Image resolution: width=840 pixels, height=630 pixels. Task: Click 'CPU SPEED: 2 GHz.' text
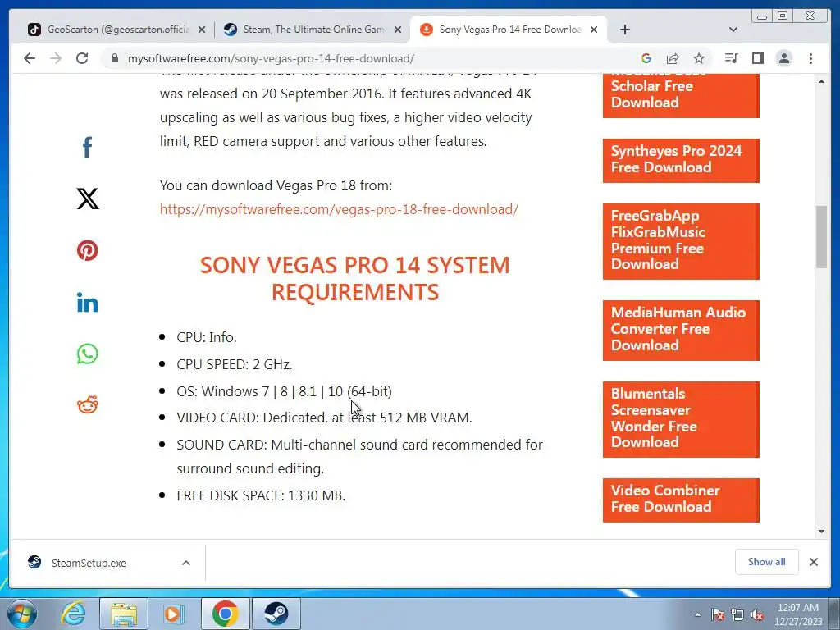pyautogui.click(x=235, y=364)
